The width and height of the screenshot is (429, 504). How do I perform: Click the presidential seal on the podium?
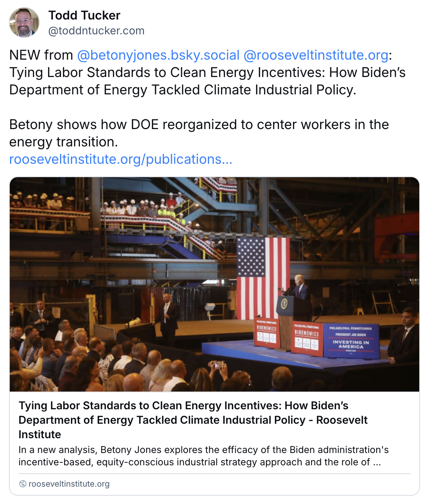[285, 303]
